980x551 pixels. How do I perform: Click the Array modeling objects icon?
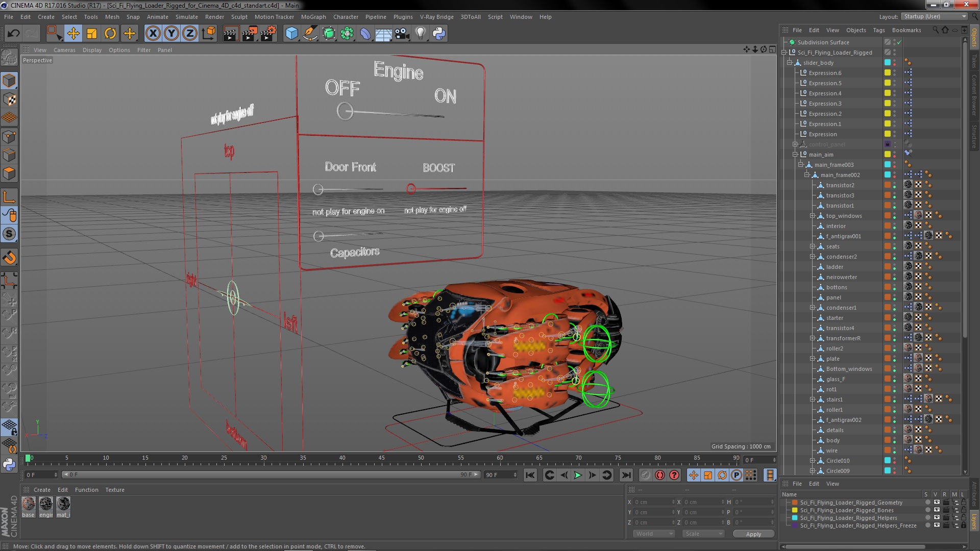point(347,34)
